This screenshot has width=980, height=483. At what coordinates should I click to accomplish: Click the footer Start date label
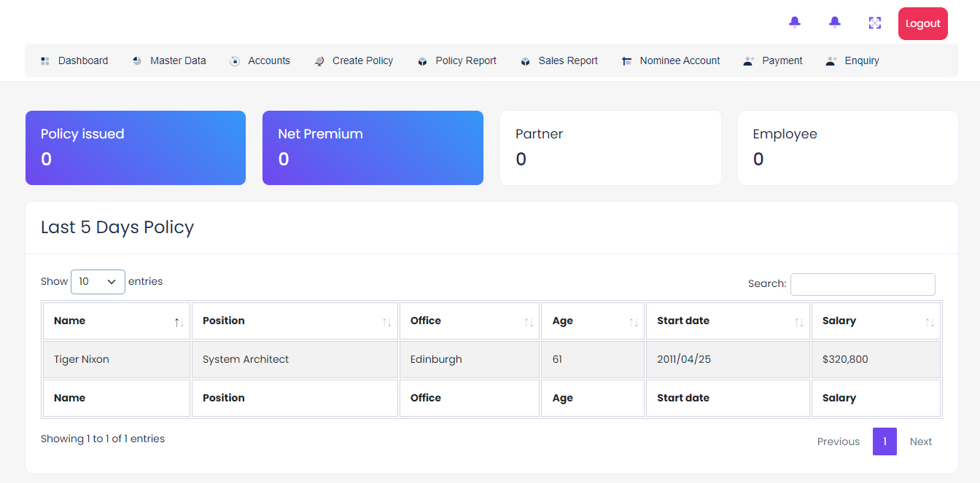coord(683,398)
